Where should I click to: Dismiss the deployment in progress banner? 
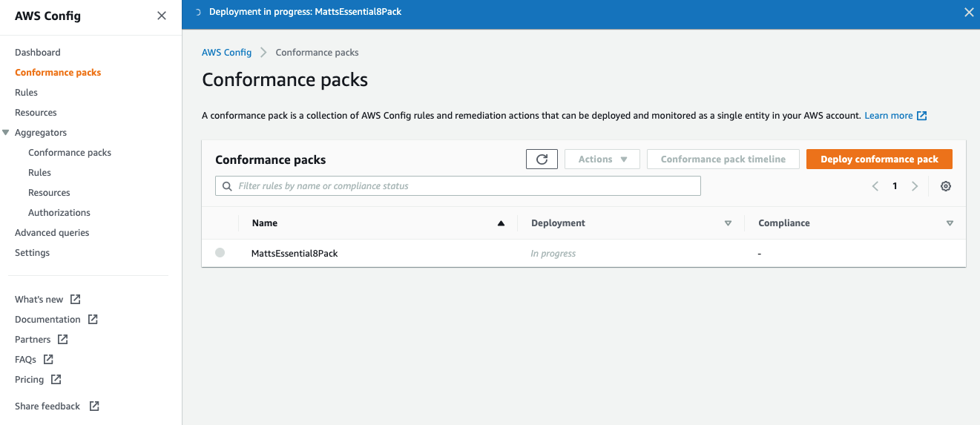coord(968,12)
